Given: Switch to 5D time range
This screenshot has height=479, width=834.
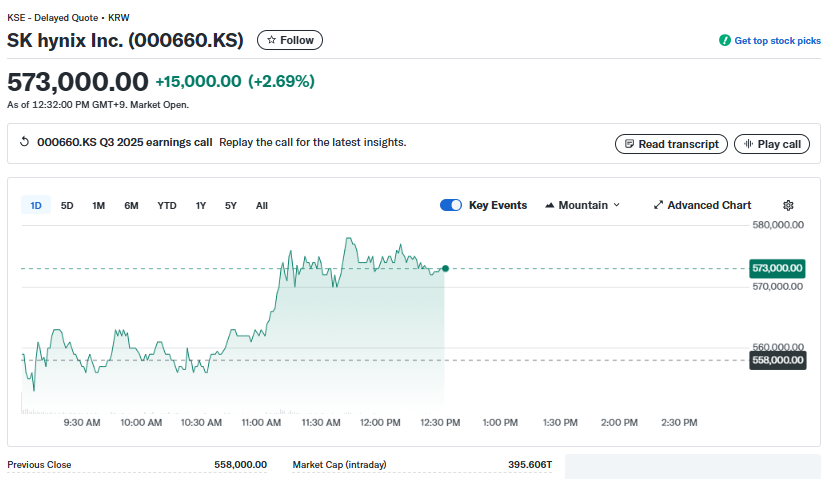Looking at the screenshot, I should (x=67, y=205).
